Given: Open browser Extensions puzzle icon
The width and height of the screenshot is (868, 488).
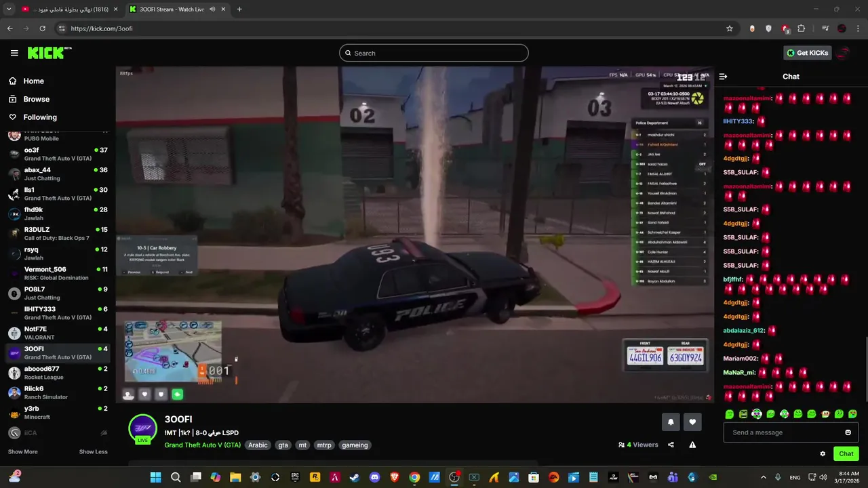Looking at the screenshot, I should tap(802, 28).
